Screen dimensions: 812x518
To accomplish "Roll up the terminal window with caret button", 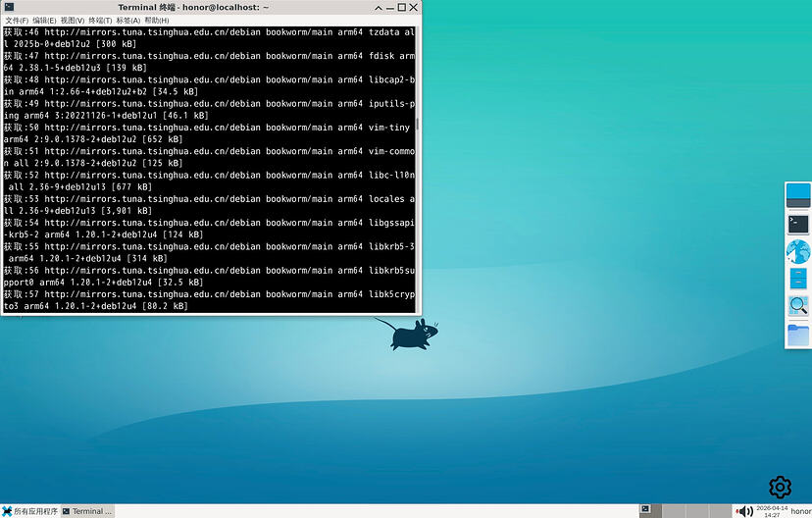I will point(378,7).
